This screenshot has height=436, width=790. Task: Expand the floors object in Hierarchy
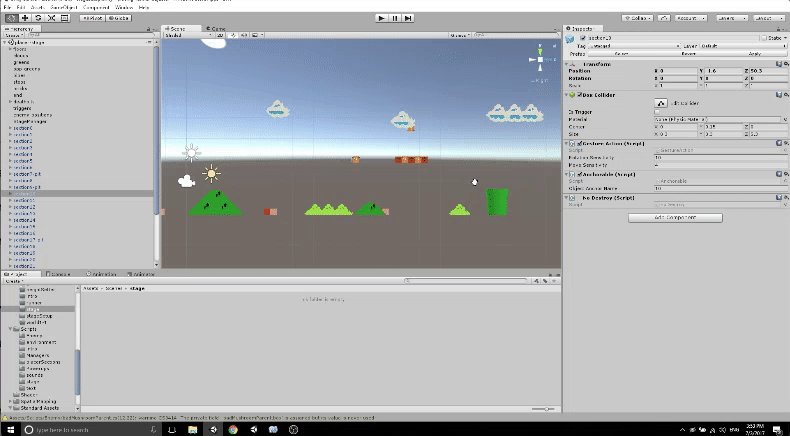(11, 49)
